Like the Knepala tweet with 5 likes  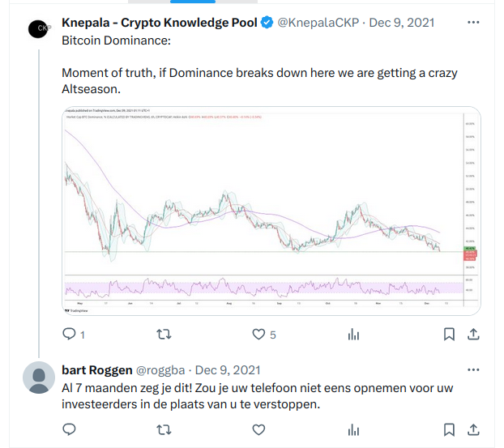[x=258, y=335]
